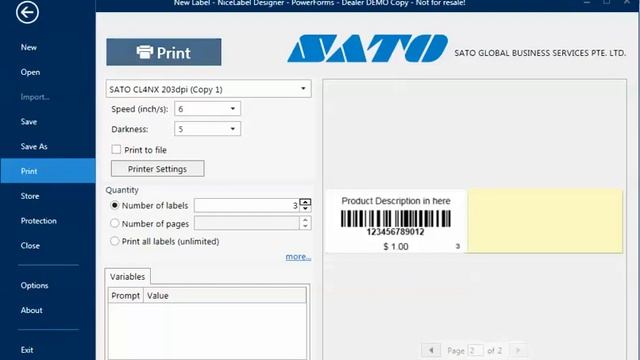
Task: Go to next preview page arrow
Action: [518, 350]
